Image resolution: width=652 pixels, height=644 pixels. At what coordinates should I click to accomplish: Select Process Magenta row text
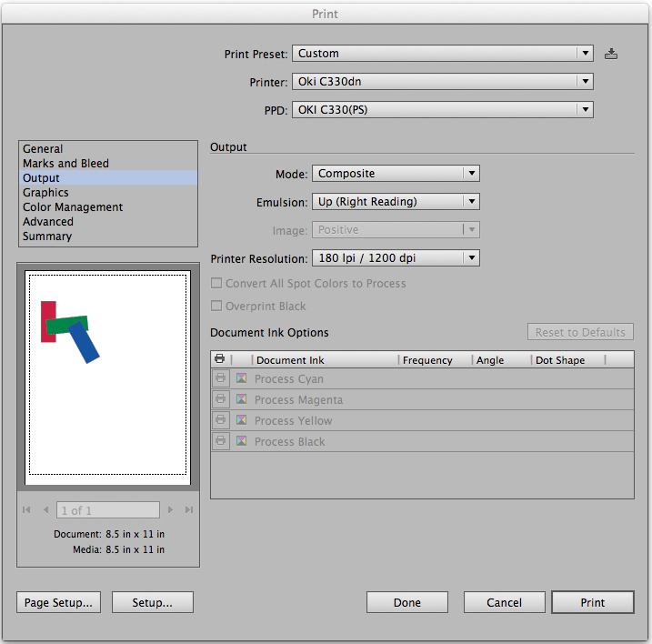(298, 400)
